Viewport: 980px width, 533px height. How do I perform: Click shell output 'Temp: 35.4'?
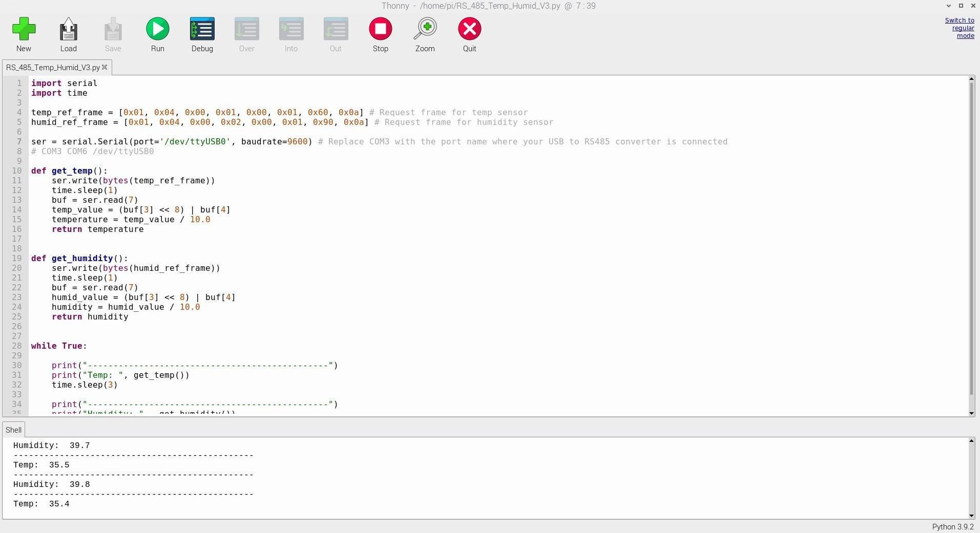coord(41,504)
